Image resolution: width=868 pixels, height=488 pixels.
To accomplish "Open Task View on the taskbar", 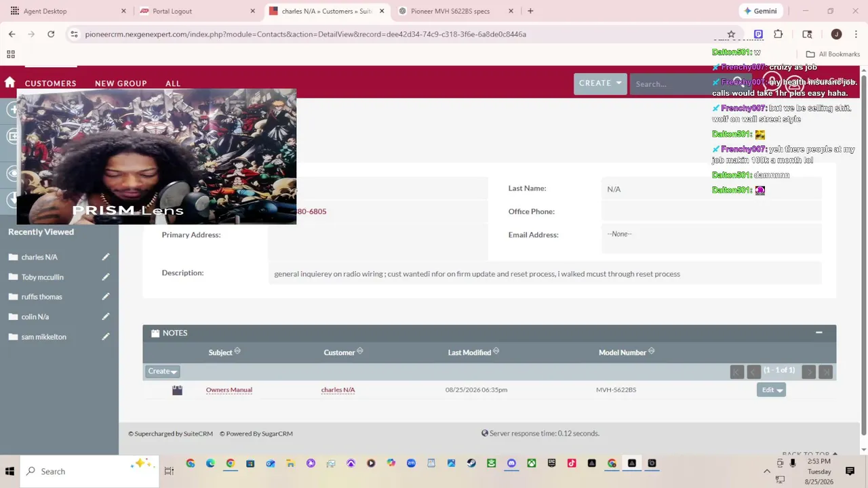I will point(169,471).
